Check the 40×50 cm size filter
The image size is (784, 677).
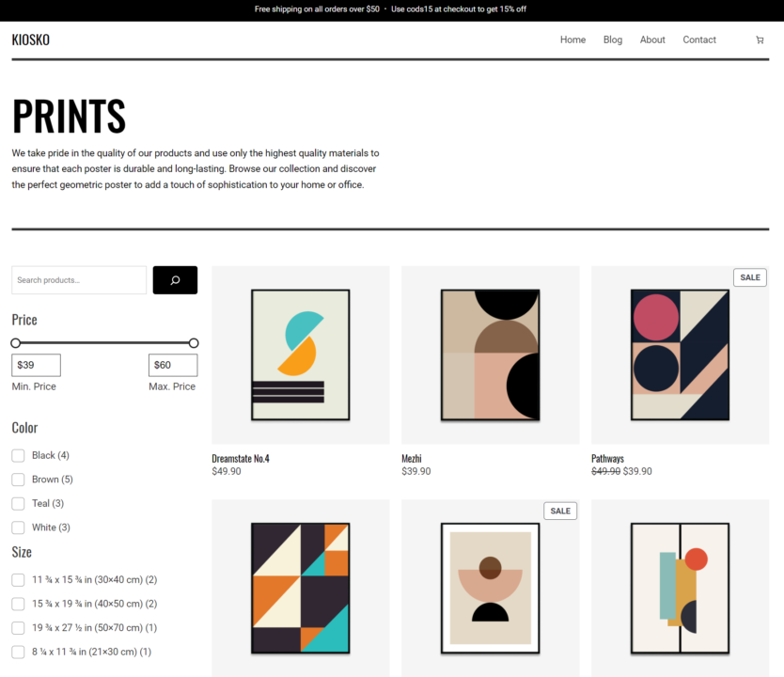[x=18, y=604]
